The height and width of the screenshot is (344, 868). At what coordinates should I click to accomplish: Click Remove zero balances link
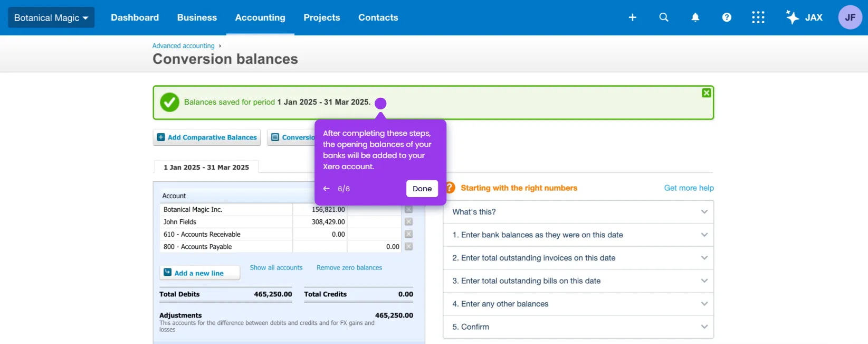coord(349,268)
